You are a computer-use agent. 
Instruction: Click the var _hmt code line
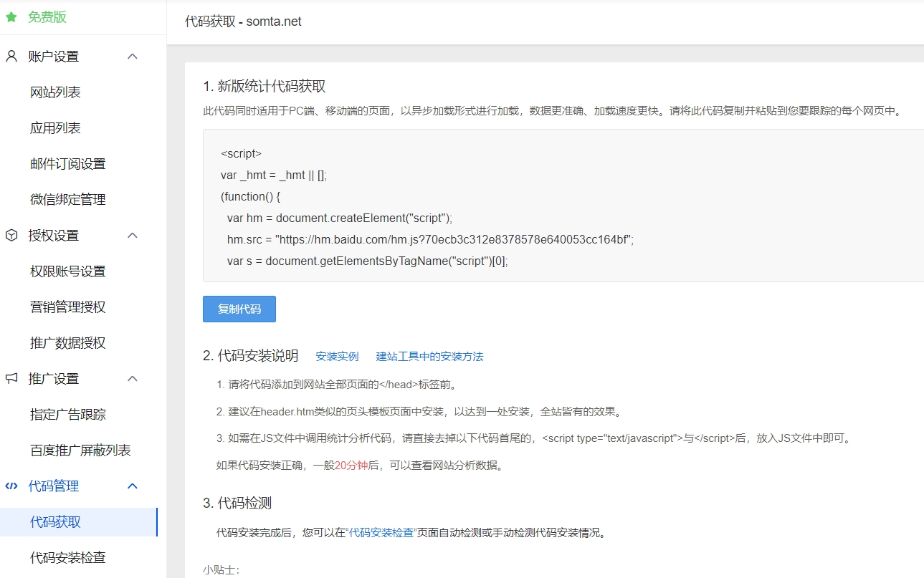point(274,175)
